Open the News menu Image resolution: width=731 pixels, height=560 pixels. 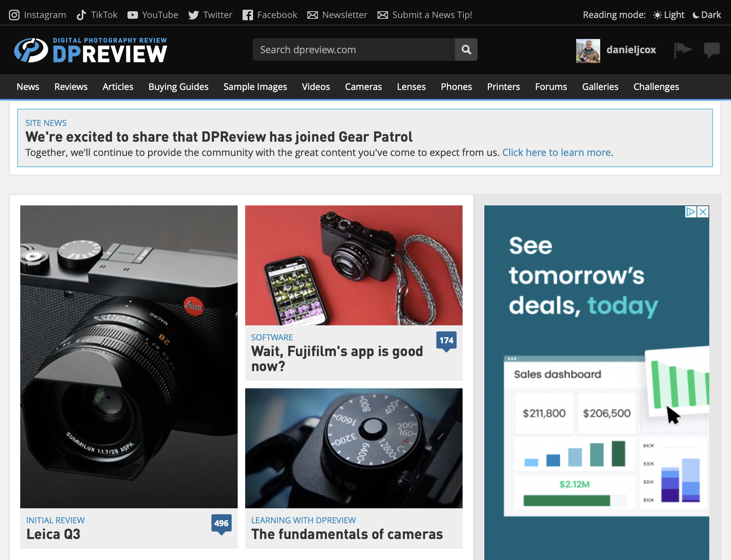pyautogui.click(x=28, y=87)
